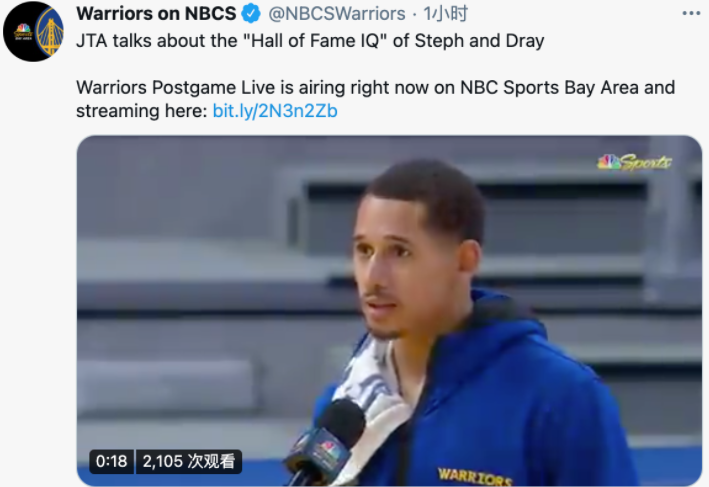Open the Warriors on NBCS profile avatar
This screenshot has height=487, width=709.
(33, 32)
